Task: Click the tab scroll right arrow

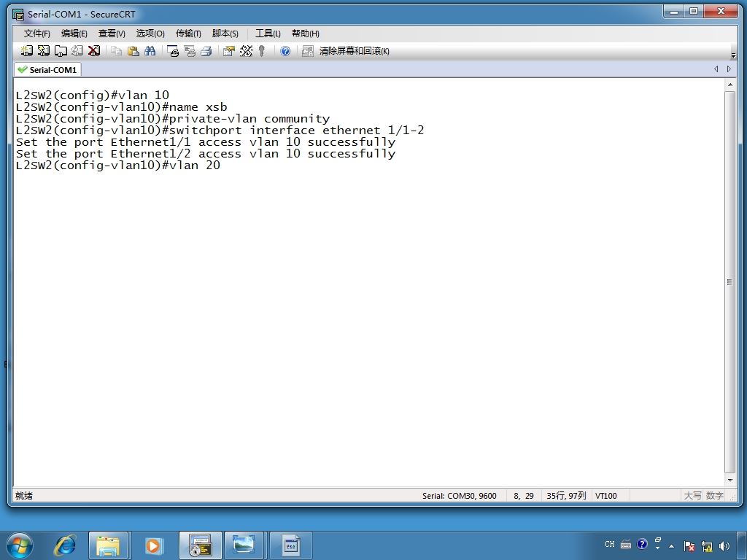Action: pos(729,69)
